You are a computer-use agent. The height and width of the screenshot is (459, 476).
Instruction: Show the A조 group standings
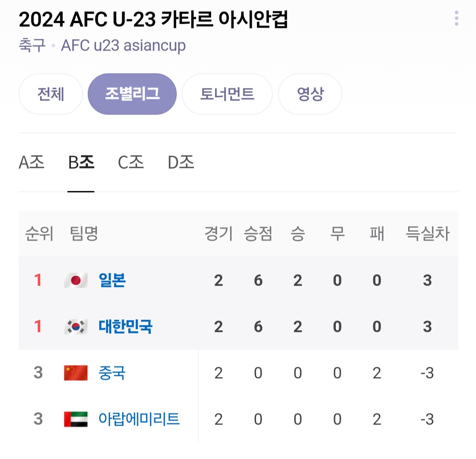coord(32,163)
